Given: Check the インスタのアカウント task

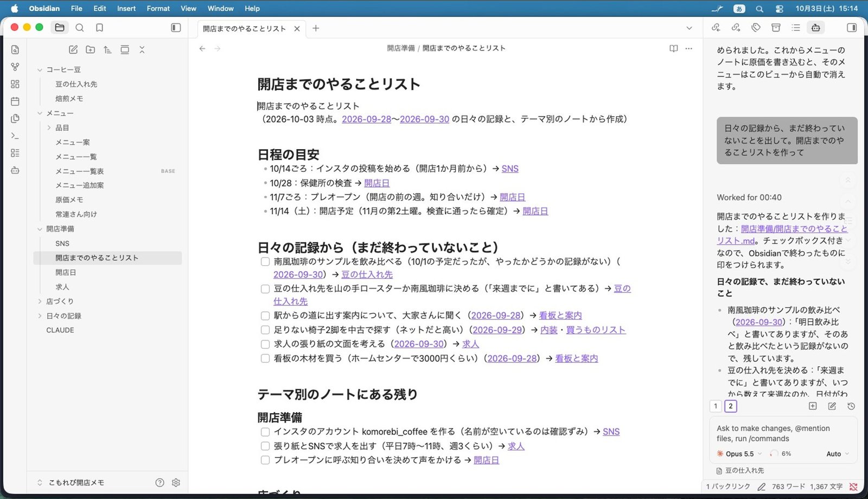Looking at the screenshot, I should [265, 432].
